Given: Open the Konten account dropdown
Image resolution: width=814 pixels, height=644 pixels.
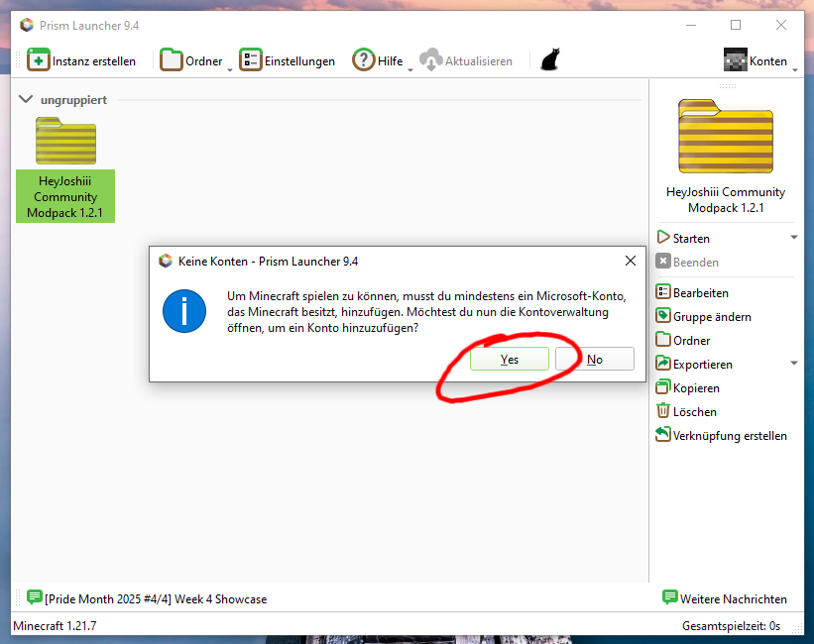Looking at the screenshot, I should coord(759,60).
